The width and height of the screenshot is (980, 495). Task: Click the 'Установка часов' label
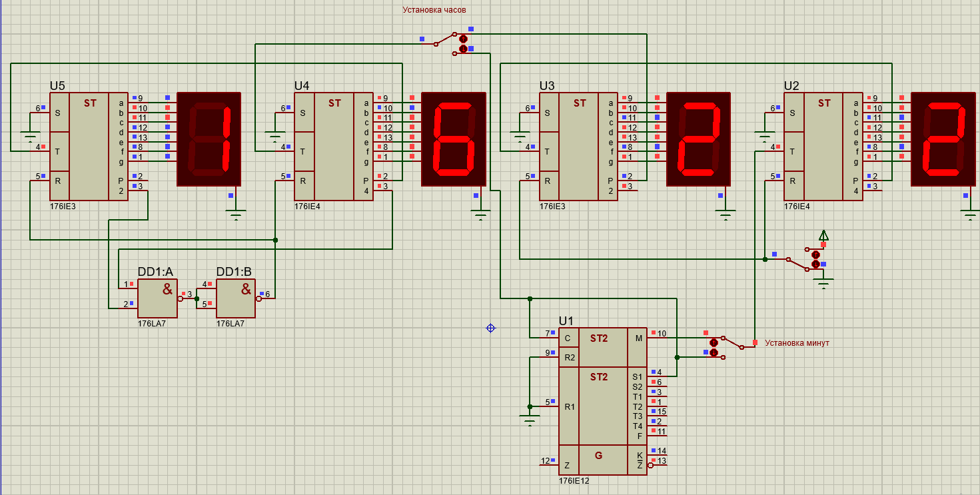(434, 10)
